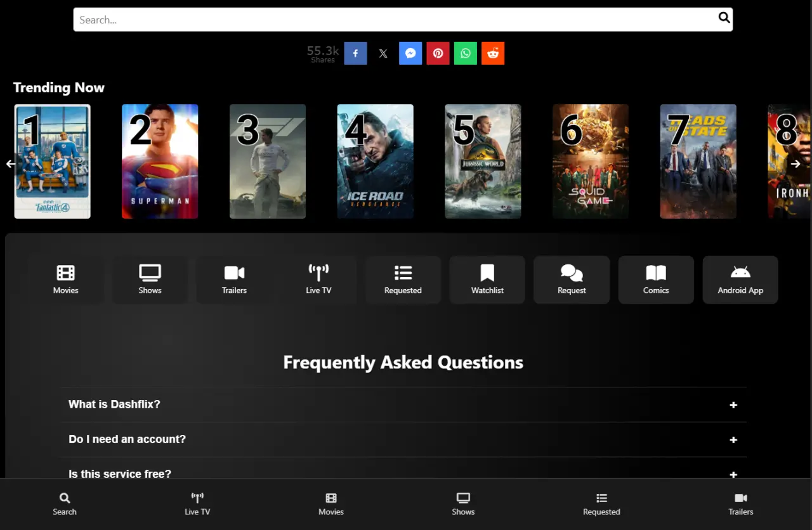This screenshot has width=812, height=530.
Task: Click the Frequently Asked Questions heading
Action: 403,362
